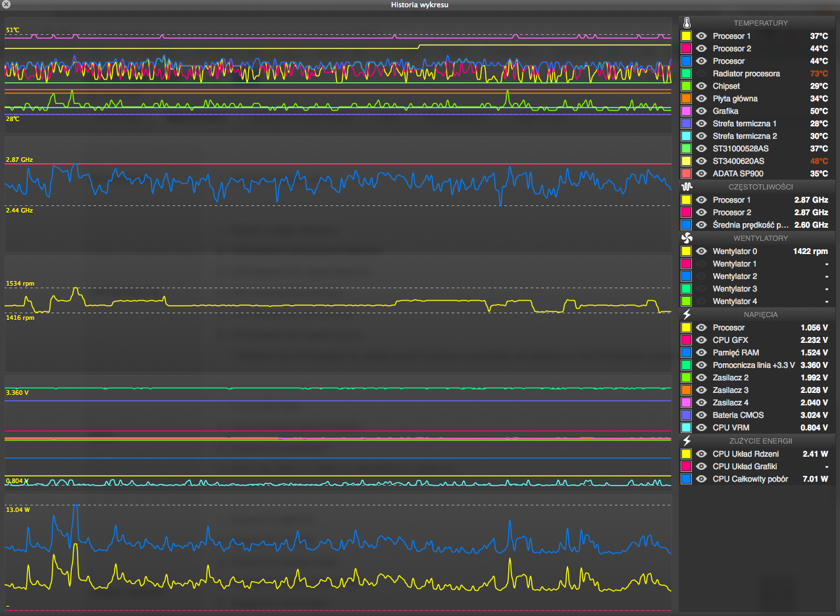The height and width of the screenshot is (616, 840).
Task: Click the Zasilacz 2 voltage row label
Action: 731,378
